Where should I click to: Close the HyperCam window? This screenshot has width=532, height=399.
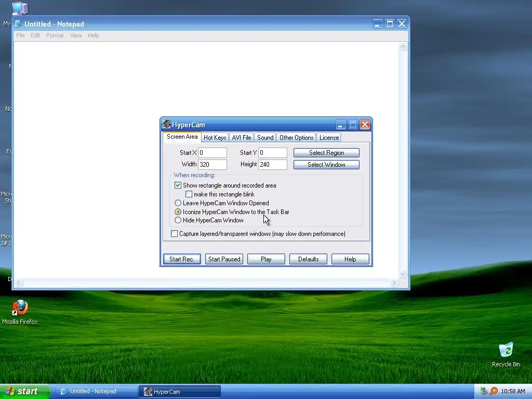pyautogui.click(x=365, y=125)
